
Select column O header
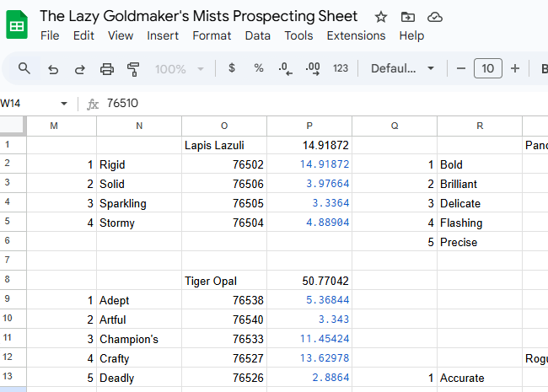(x=224, y=126)
